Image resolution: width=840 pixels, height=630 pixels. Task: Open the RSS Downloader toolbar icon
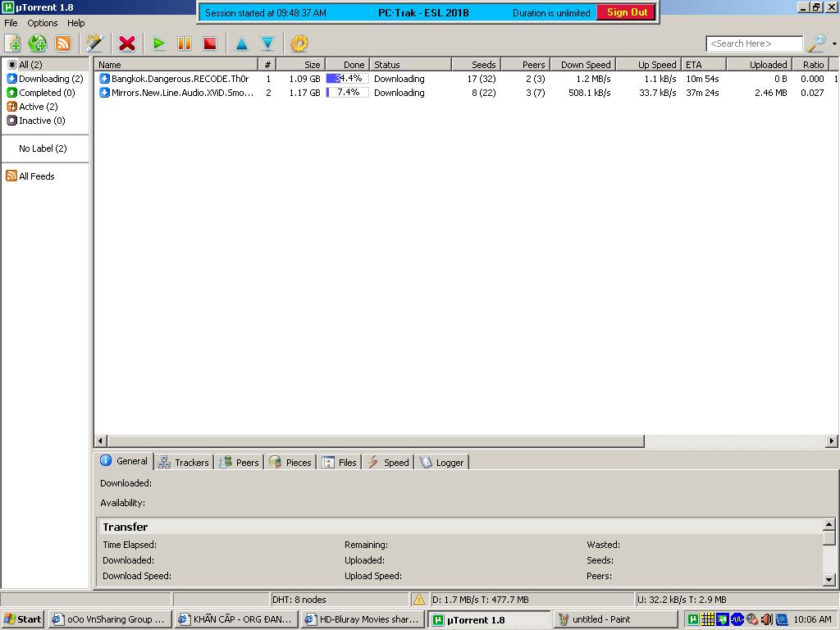point(62,43)
